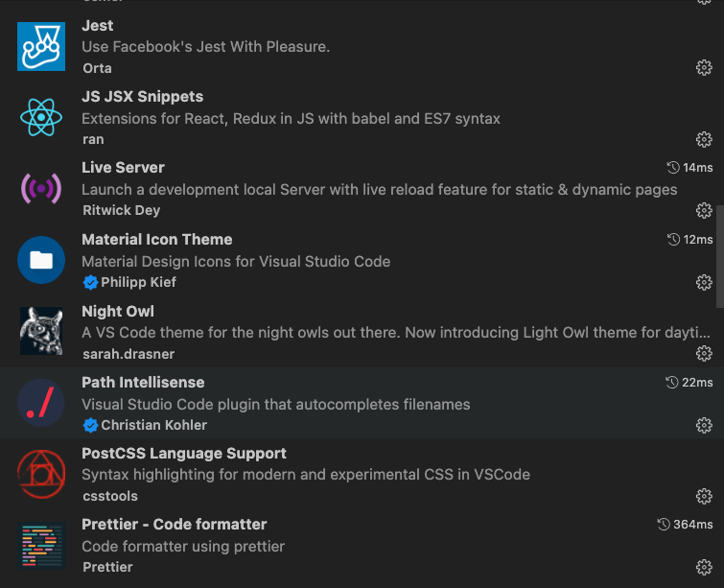Select the Prettier - Code formatter title

click(x=175, y=525)
